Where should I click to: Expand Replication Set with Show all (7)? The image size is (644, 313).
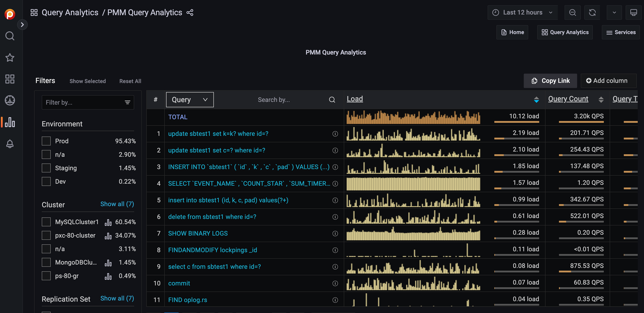click(117, 298)
